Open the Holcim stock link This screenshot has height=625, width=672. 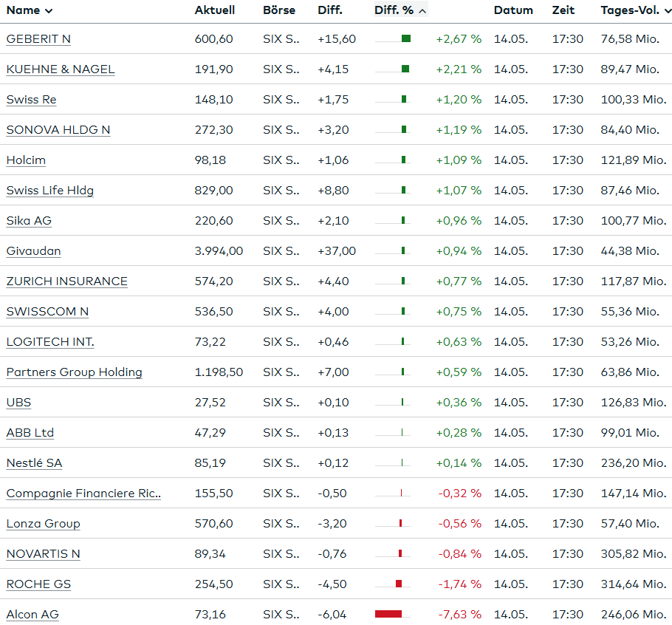pos(26,160)
